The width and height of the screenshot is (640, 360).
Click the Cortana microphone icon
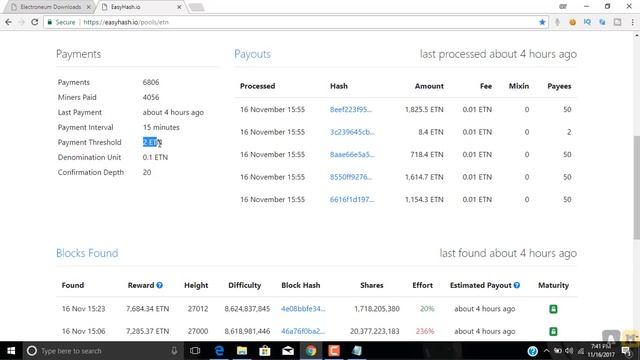[174, 351]
